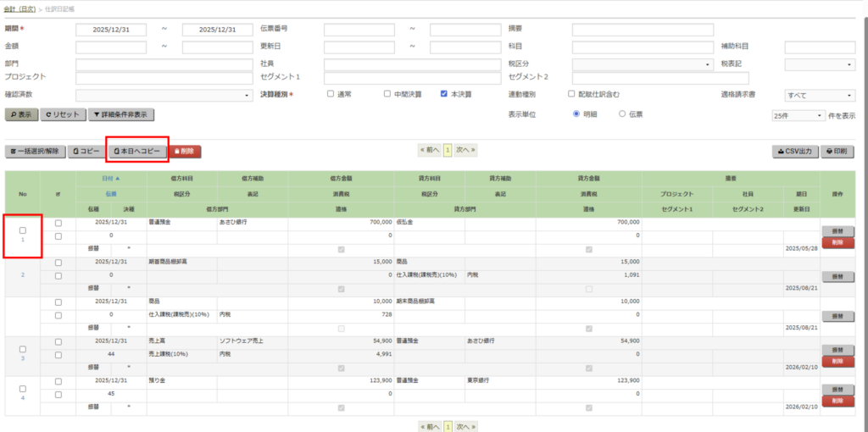The width and height of the screenshot is (868, 432).
Task: Uncheck the 本決算 checkbox
Action: click(444, 94)
